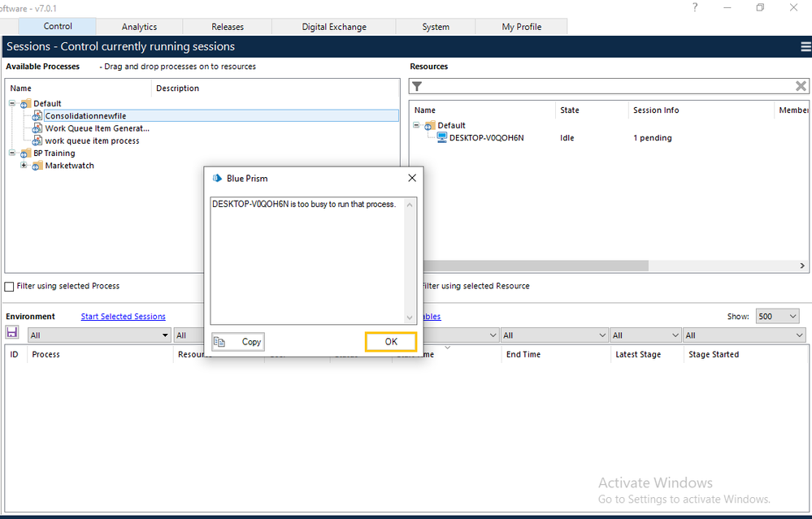The height and width of the screenshot is (519, 812).
Task: Collapse the BP Training group
Action: click(x=13, y=153)
